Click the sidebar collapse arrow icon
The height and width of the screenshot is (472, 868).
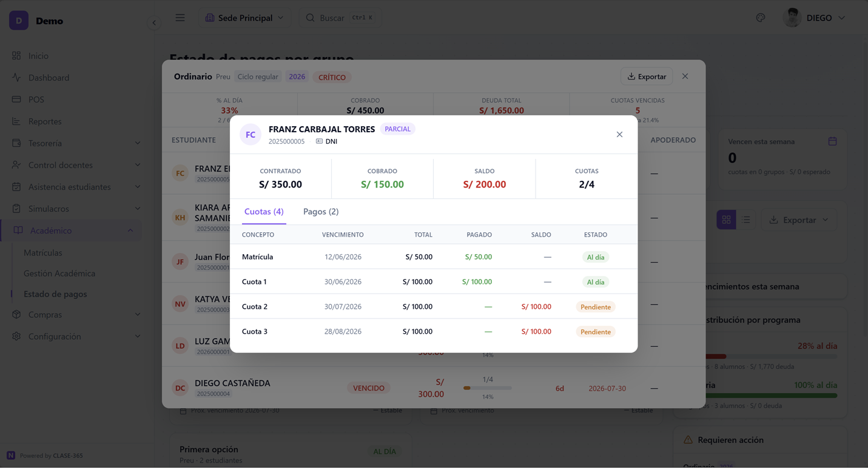(x=154, y=22)
